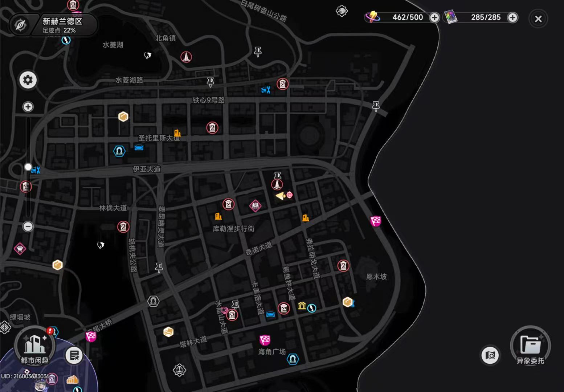Select the blue repair wrench near 铁心9号路

click(x=266, y=90)
